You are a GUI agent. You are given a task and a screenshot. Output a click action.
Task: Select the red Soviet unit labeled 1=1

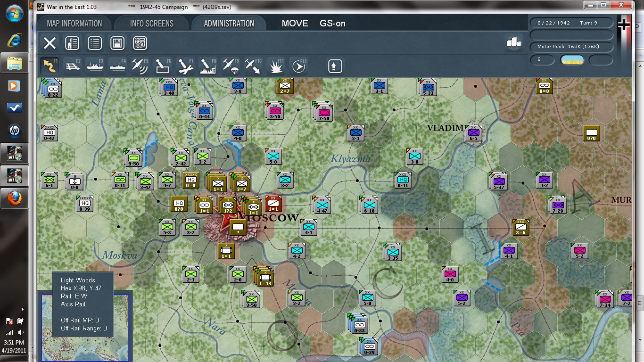coord(273,204)
